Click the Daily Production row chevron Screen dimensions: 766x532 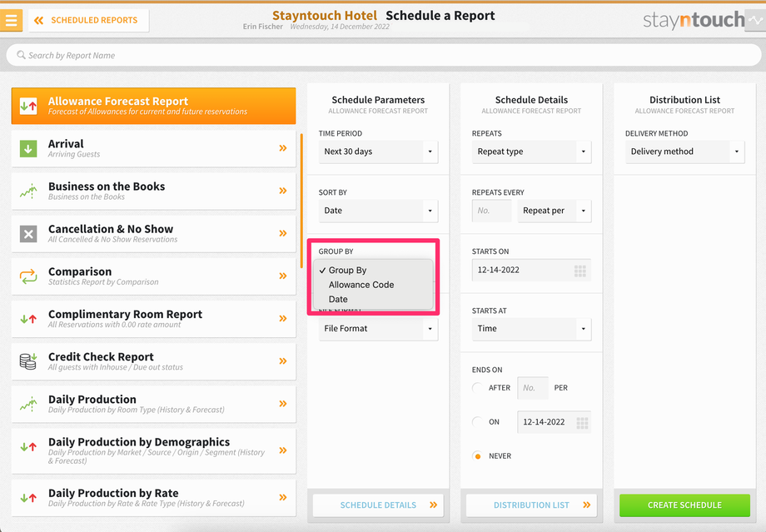click(283, 404)
